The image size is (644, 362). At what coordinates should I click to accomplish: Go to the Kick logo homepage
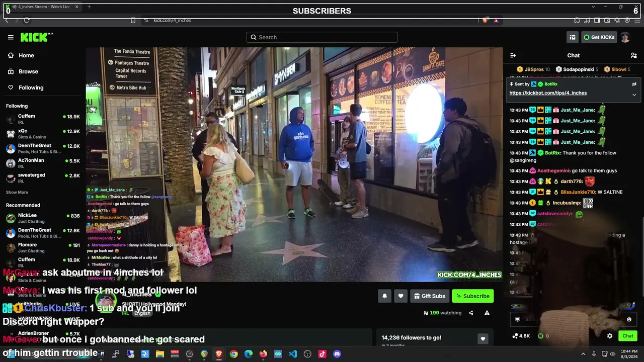coord(36,37)
